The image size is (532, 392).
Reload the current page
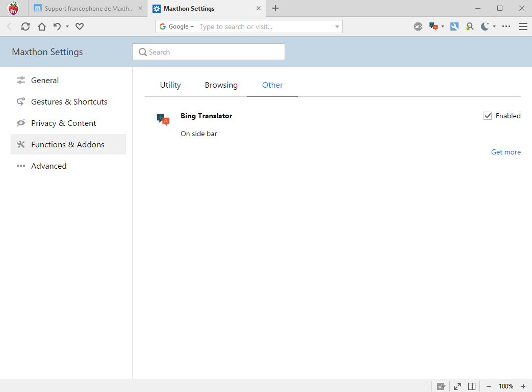26,27
